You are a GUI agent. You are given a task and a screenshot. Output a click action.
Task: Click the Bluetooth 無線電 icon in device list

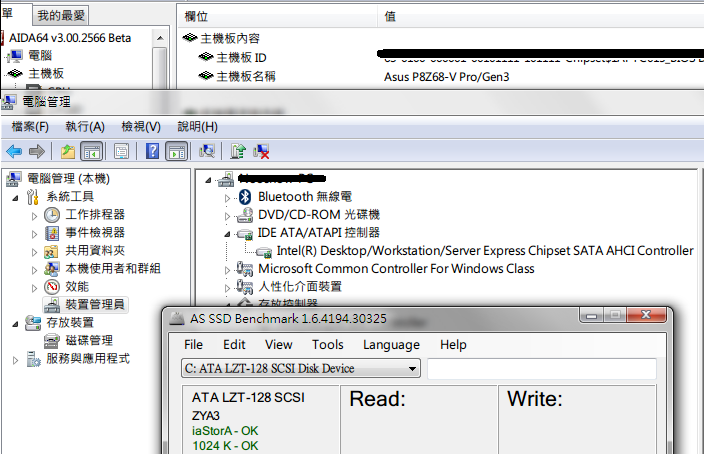click(x=245, y=197)
